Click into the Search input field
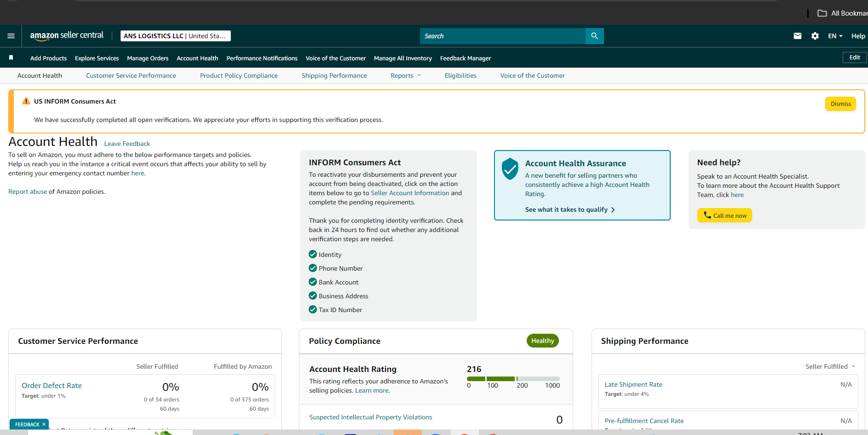This screenshot has width=868, height=435. tap(503, 36)
